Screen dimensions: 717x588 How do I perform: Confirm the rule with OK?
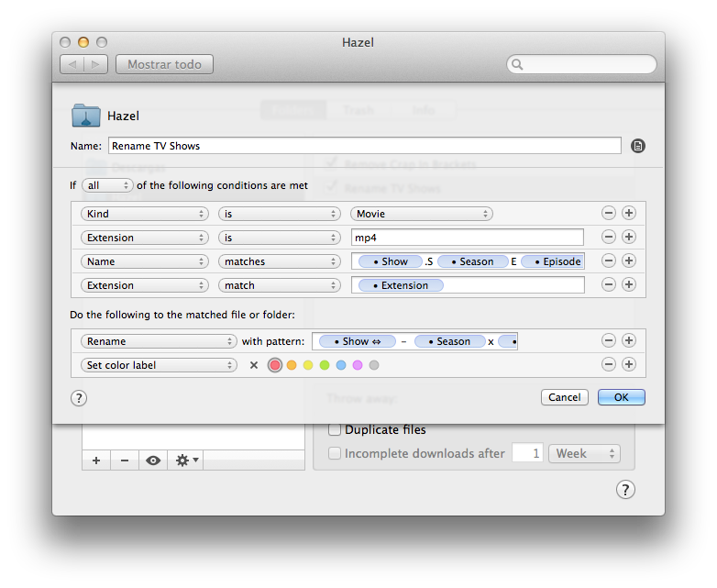622,397
